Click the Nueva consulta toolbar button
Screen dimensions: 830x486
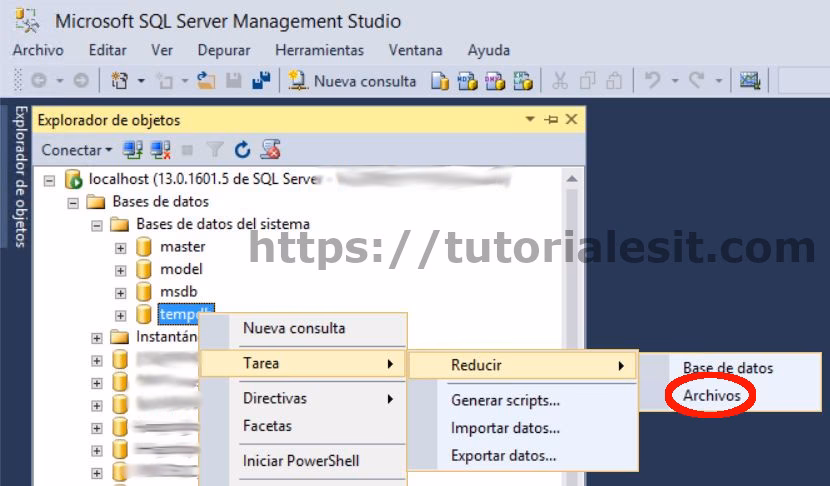click(x=352, y=81)
